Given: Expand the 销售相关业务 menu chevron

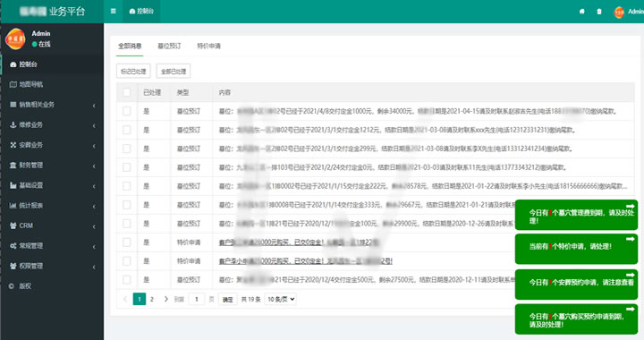Looking at the screenshot, I should 94,106.
